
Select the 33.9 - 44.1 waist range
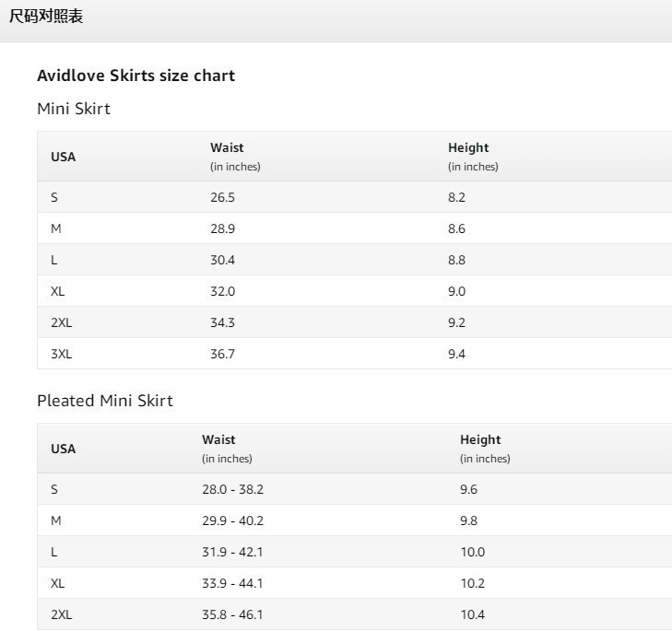(232, 583)
